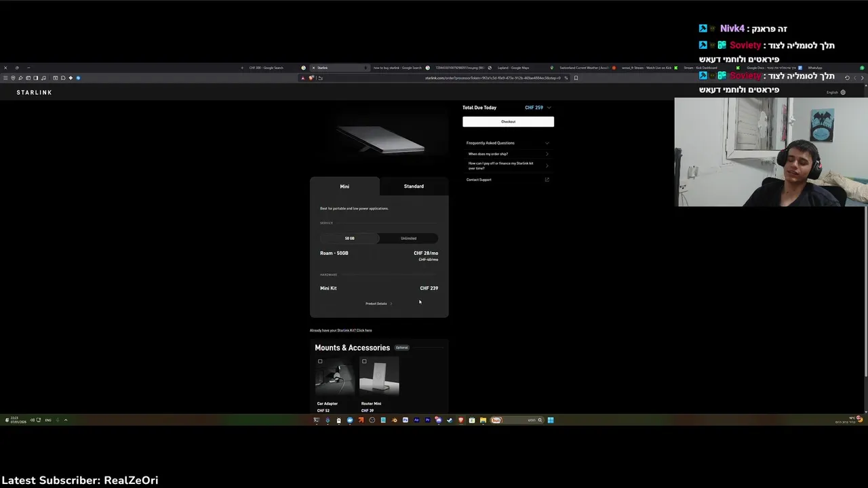Screen dimensions: 868x488
Task: Tick the Car Adapter accessory checkbox
Action: pos(320,361)
